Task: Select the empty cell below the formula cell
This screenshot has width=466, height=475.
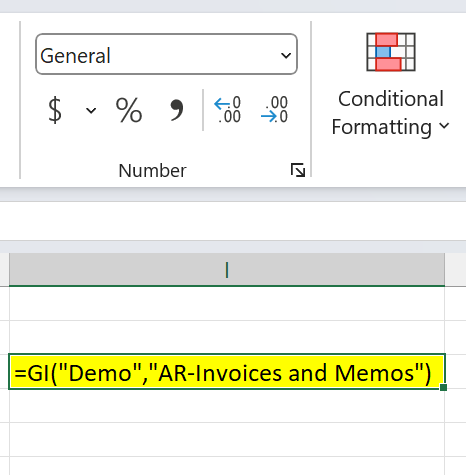Action: click(227, 406)
